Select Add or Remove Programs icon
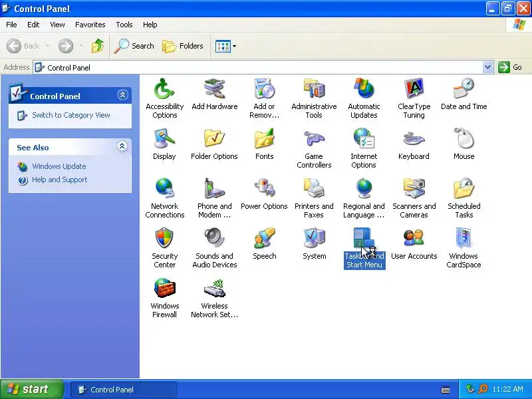This screenshot has height=399, width=532. pos(264,89)
